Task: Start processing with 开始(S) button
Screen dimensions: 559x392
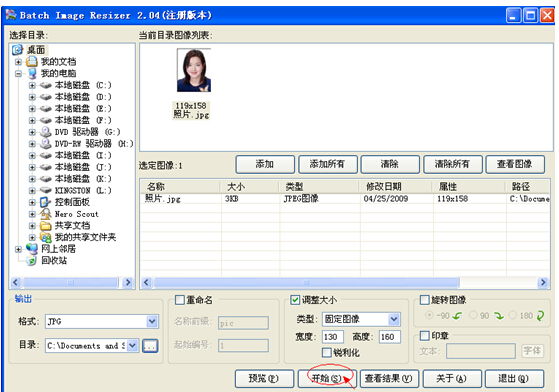Action: click(x=327, y=378)
